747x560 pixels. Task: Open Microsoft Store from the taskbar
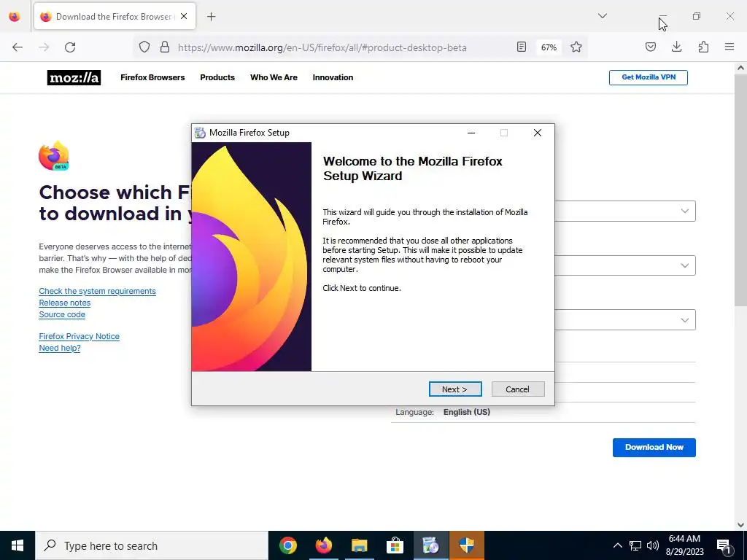point(395,545)
